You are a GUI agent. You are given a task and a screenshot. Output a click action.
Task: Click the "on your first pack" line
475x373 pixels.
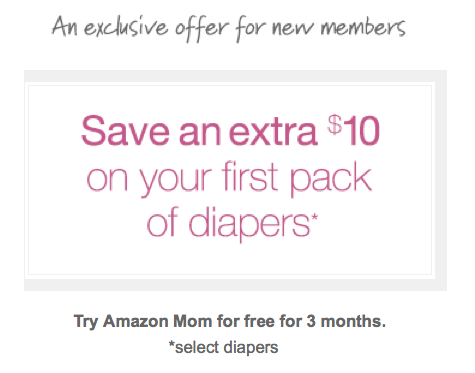(x=229, y=179)
